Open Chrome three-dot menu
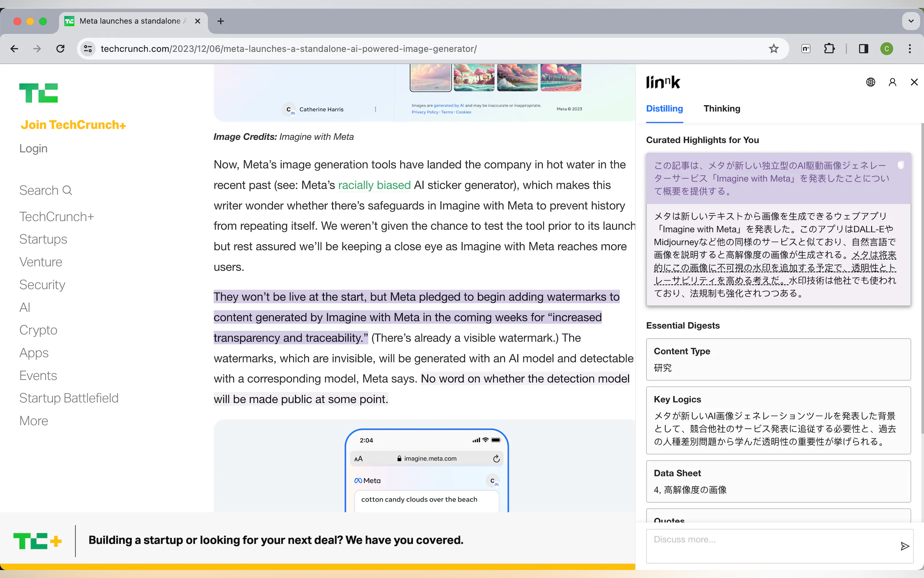924x578 pixels. click(909, 48)
